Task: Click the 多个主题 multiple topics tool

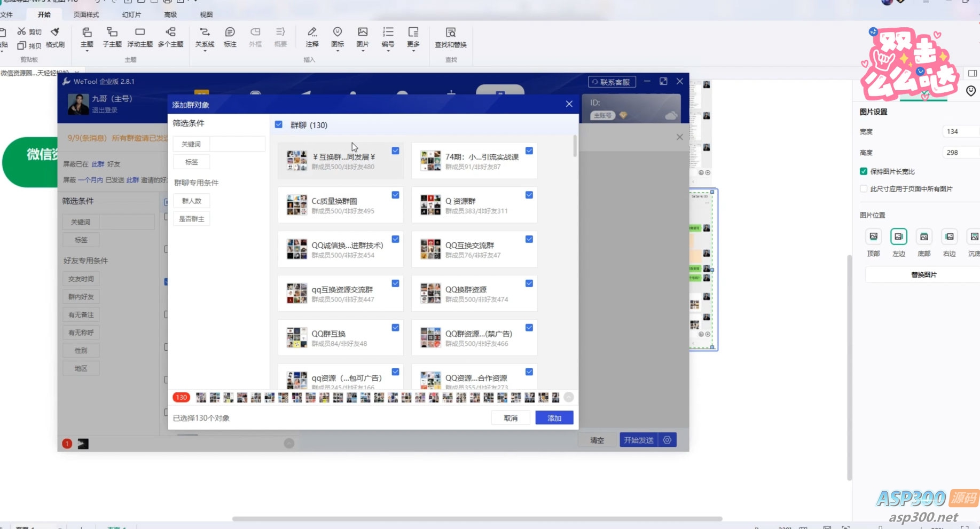Action: click(x=170, y=37)
